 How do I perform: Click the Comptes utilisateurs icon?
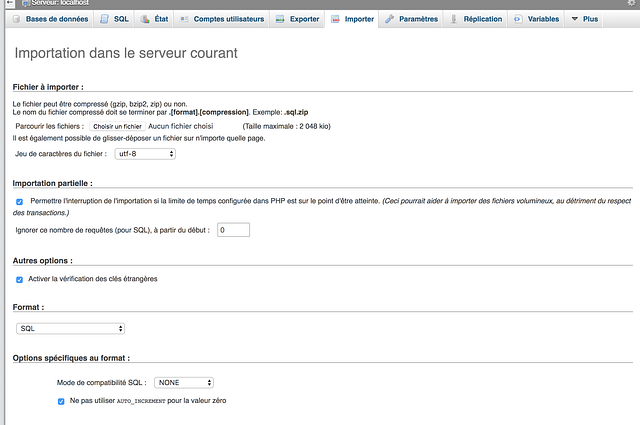coord(184,19)
